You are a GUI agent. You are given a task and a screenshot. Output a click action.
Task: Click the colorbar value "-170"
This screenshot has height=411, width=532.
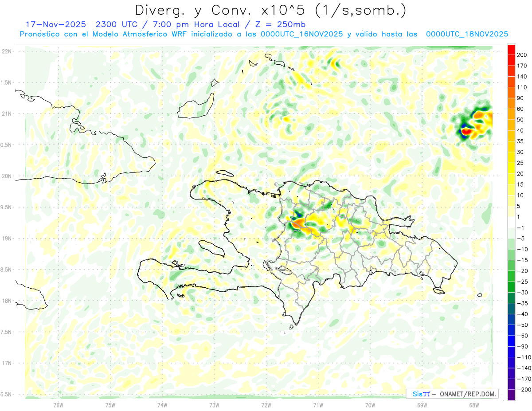[523, 379]
